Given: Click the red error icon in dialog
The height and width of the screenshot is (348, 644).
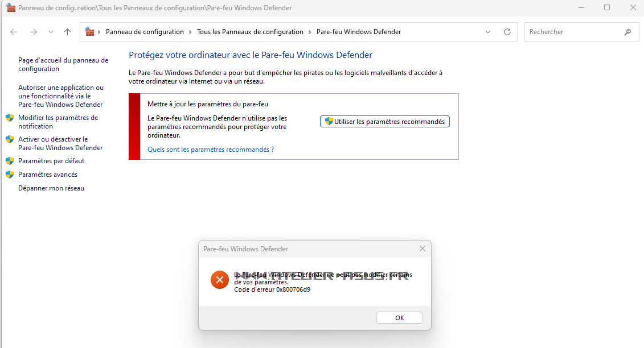Looking at the screenshot, I should (x=219, y=280).
